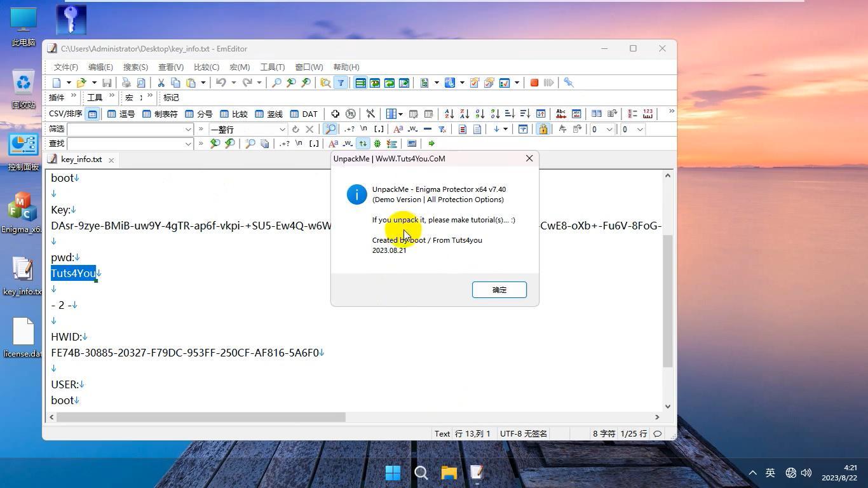Click 确定 in the UnpackMe dialog
The height and width of the screenshot is (488, 868).
click(x=499, y=290)
